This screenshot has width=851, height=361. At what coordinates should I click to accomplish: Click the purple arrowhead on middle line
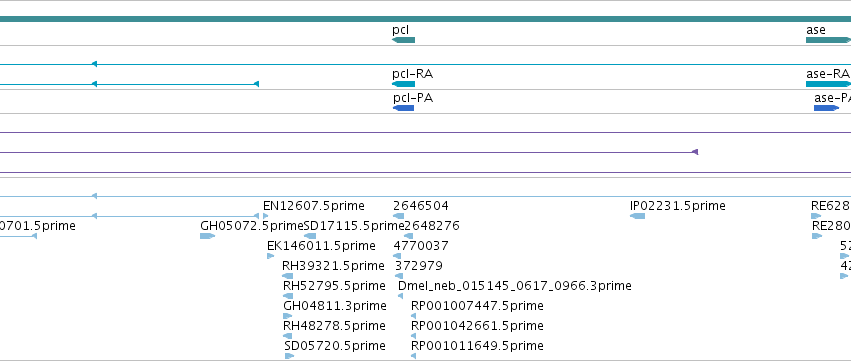click(695, 152)
